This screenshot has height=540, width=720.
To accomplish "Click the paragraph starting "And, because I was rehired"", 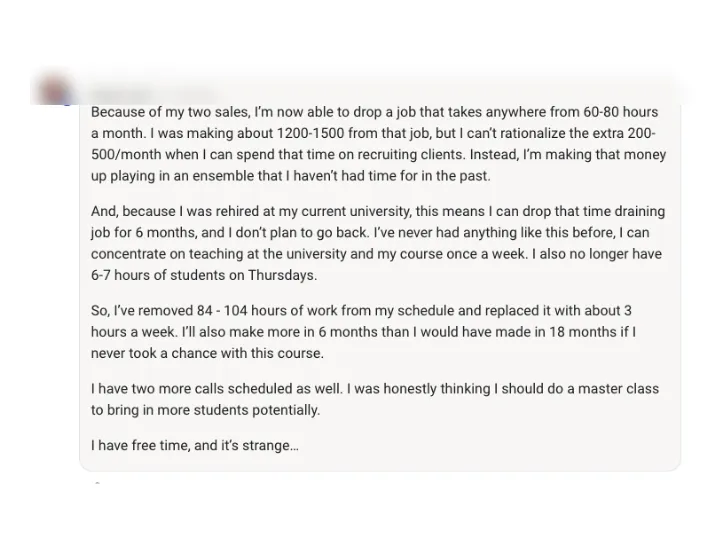I will coord(378,243).
